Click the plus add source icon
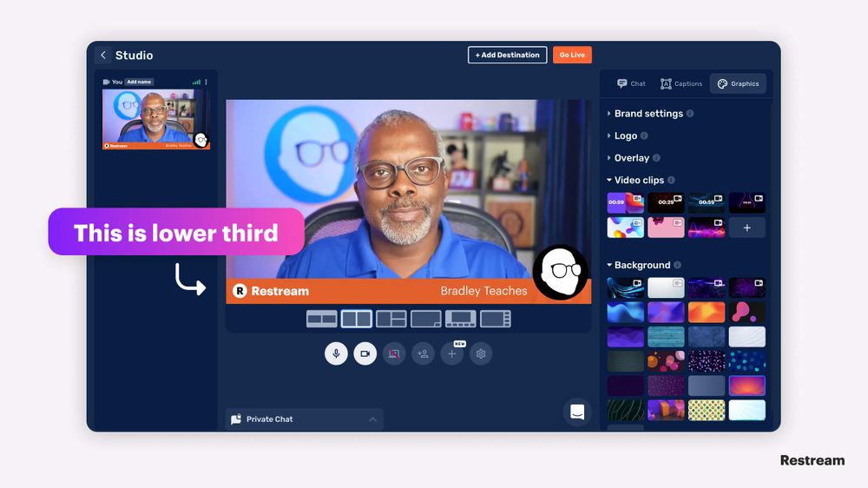This screenshot has height=488, width=868. [x=451, y=353]
